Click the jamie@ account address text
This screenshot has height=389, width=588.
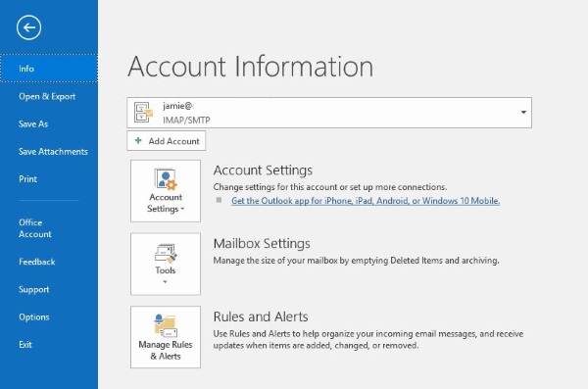[x=177, y=106]
